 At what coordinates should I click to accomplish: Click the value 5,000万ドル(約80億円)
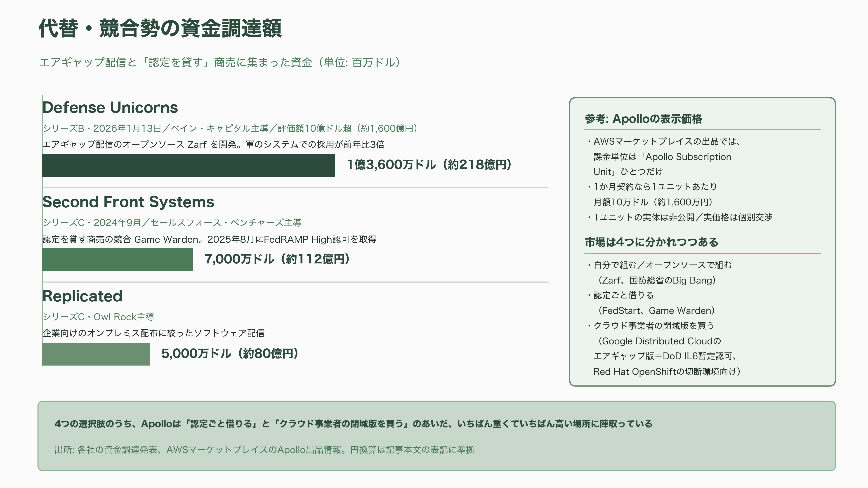pyautogui.click(x=230, y=353)
